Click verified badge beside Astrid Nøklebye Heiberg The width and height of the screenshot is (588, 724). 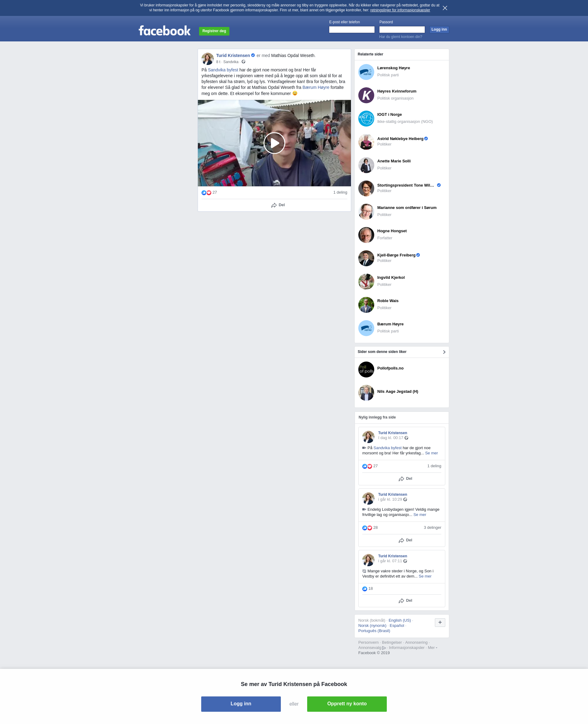(426, 138)
